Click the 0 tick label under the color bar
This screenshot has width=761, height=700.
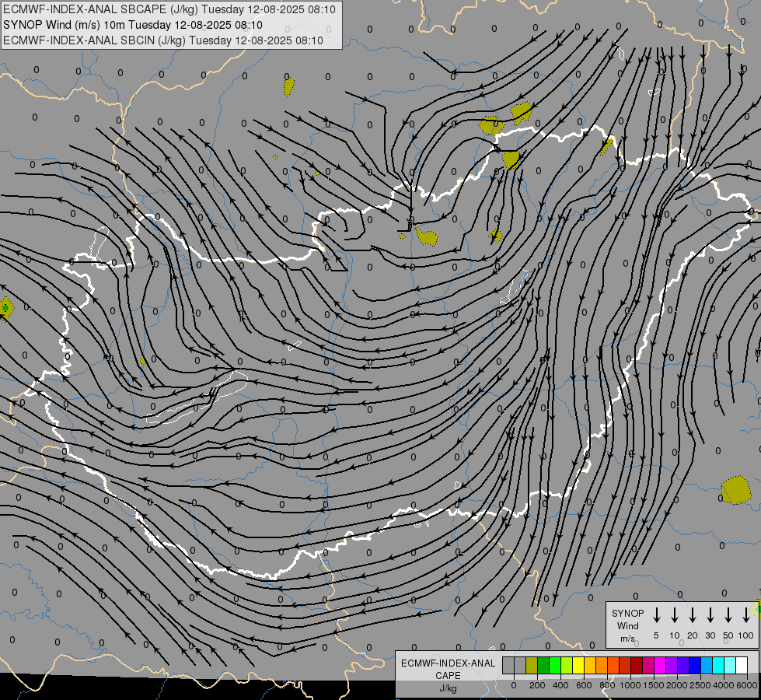tap(514, 685)
